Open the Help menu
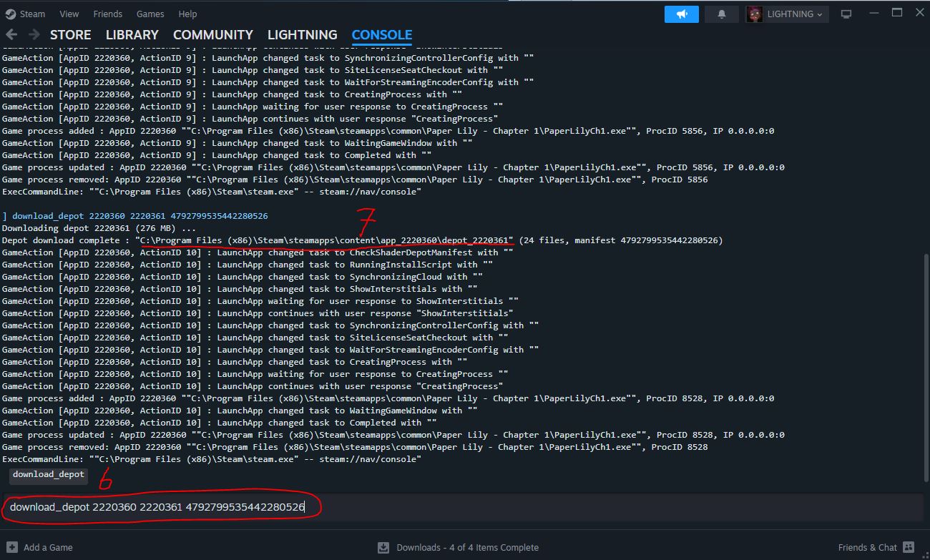 click(x=187, y=14)
